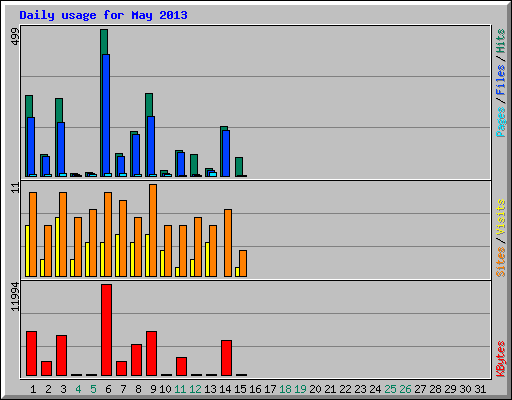
Task: Click the tallest red KBytes bar for day 6
Action: 107,330
